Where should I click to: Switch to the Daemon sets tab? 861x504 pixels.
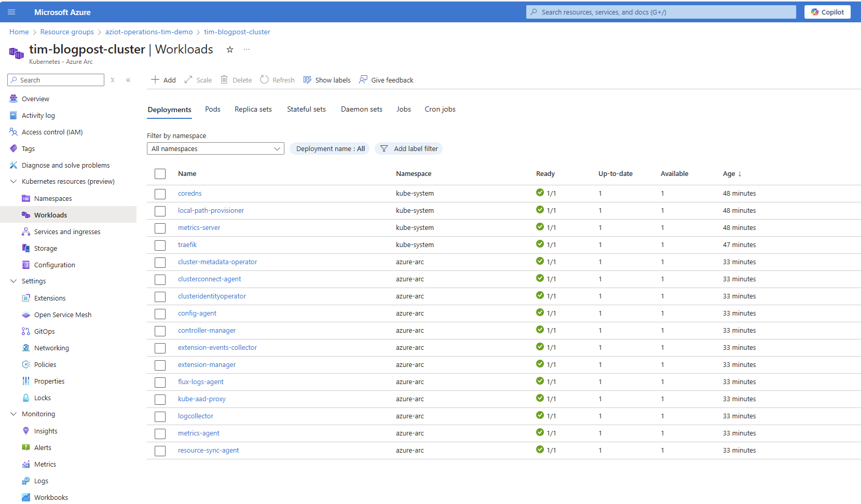pyautogui.click(x=361, y=110)
